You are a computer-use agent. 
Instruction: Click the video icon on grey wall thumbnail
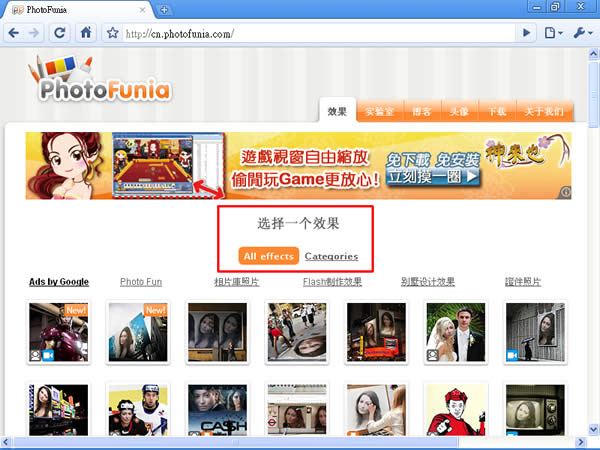(512, 355)
